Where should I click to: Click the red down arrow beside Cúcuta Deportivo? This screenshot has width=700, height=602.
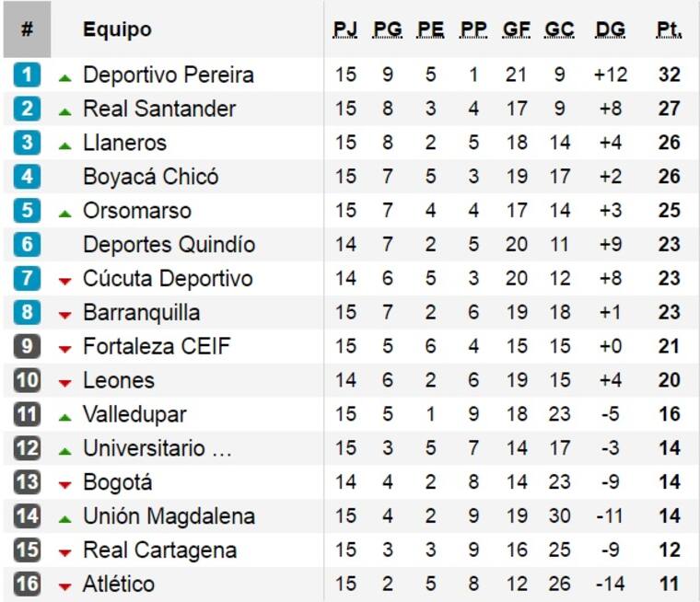click(64, 281)
